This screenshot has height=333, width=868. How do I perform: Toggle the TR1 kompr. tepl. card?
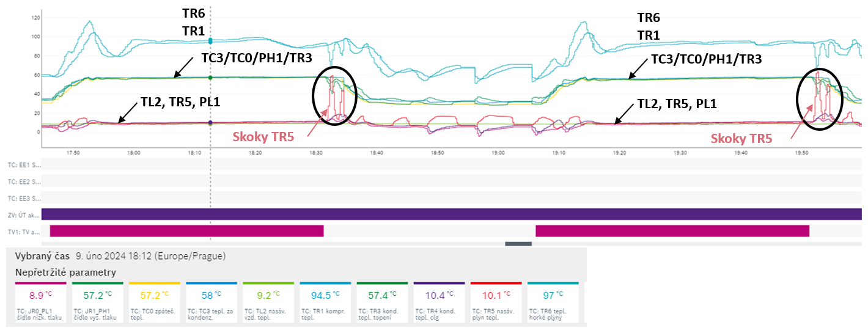325,303
